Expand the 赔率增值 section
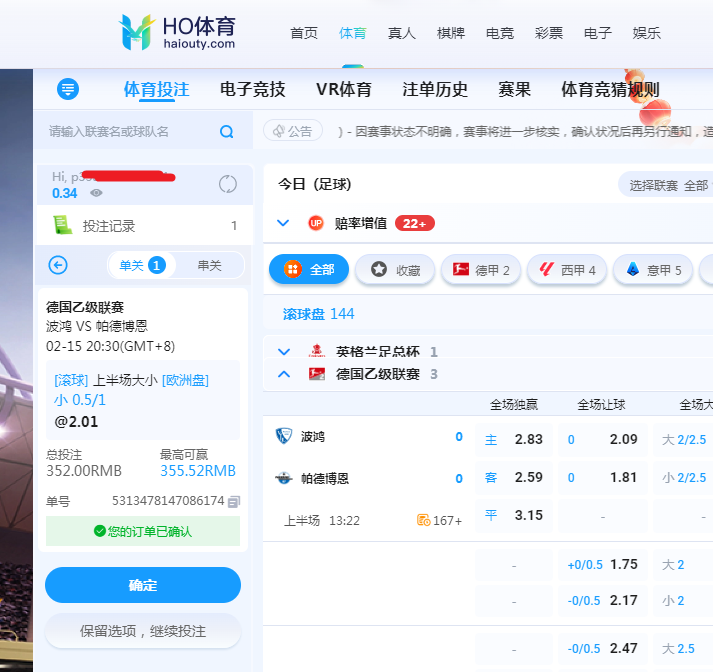 click(283, 223)
